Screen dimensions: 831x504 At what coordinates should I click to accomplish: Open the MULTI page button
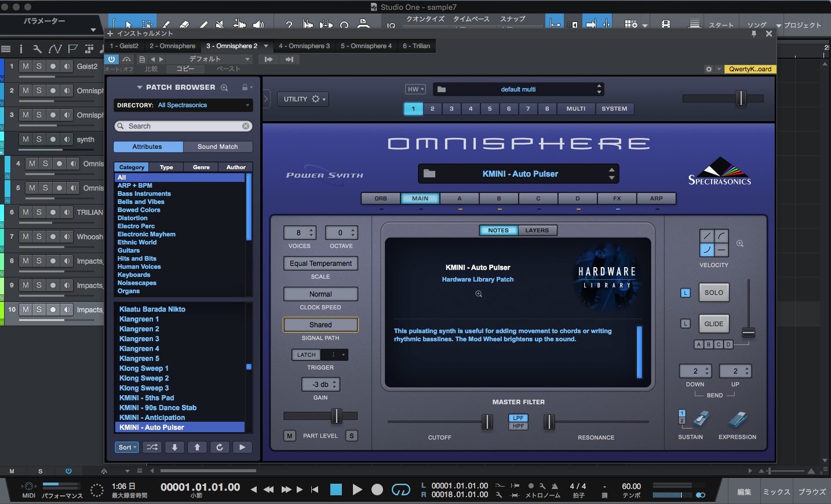click(576, 108)
